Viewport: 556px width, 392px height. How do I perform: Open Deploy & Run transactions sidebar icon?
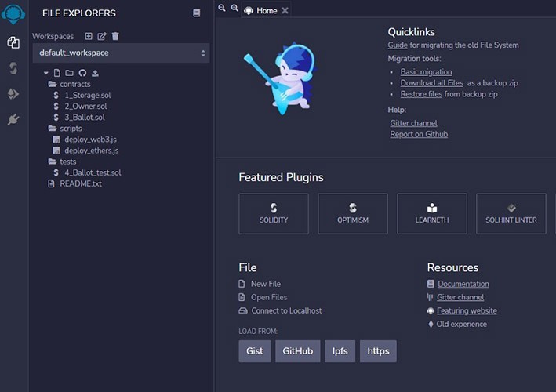13,94
